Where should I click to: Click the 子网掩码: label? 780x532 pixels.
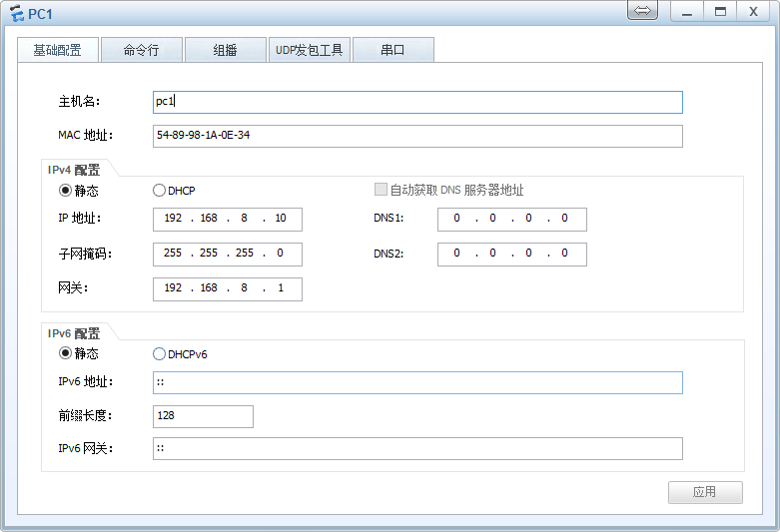(x=85, y=254)
